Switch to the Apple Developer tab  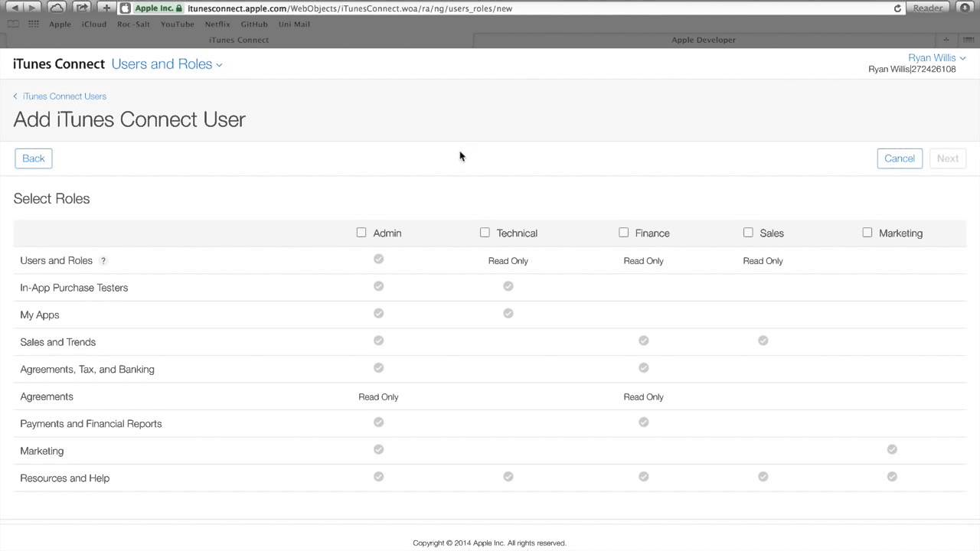coord(704,40)
